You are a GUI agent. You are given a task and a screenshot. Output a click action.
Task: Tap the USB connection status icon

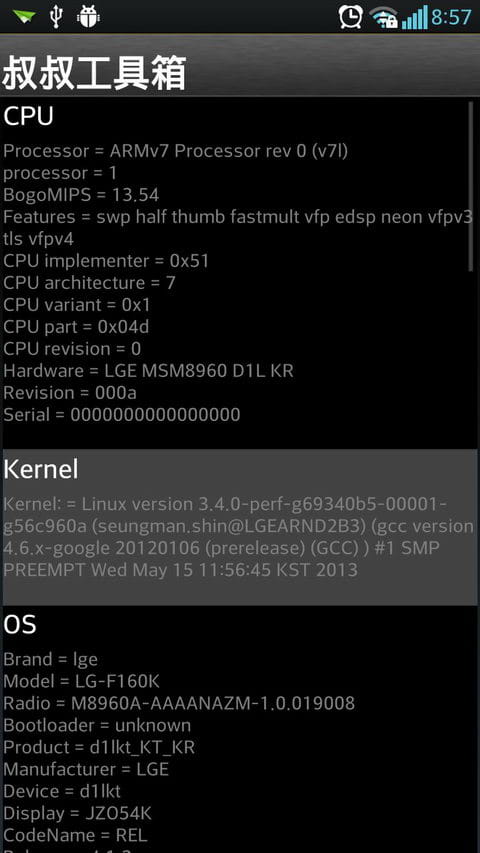[56, 17]
